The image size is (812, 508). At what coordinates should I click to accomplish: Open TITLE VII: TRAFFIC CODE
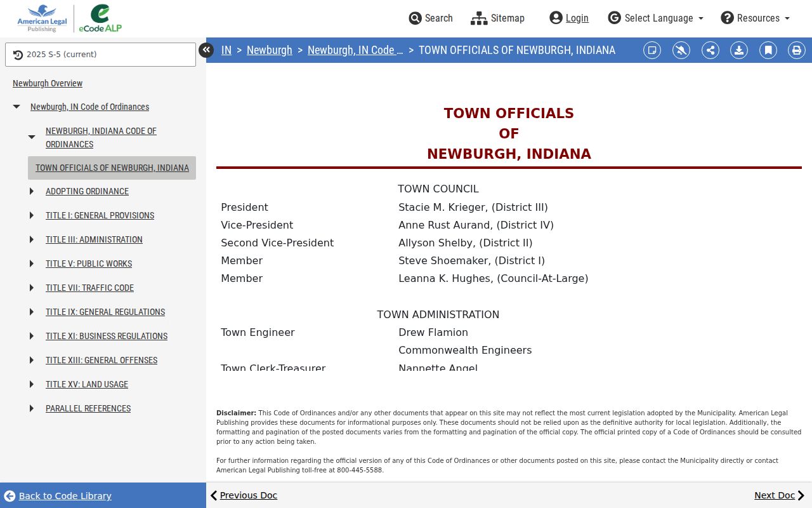pos(89,288)
